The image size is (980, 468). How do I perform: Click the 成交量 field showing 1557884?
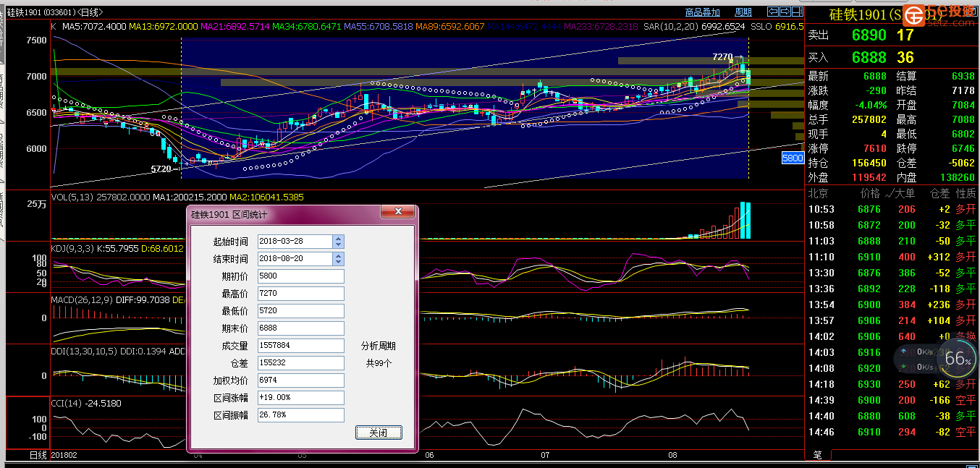tap(301, 346)
